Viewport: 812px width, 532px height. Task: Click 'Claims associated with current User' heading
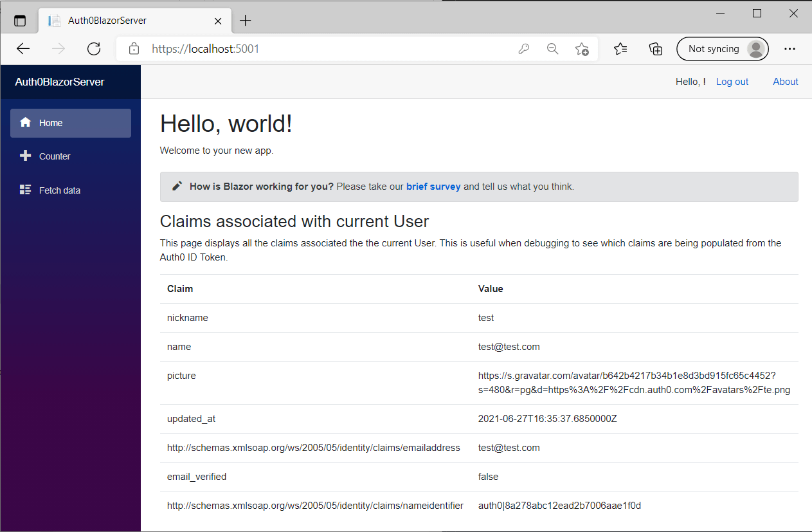coord(294,221)
